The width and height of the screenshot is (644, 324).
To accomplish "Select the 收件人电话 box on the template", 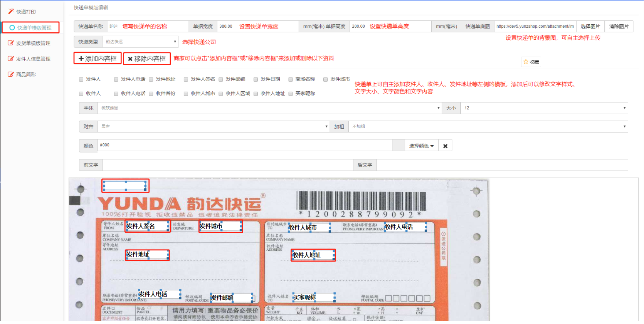I will tap(405, 227).
